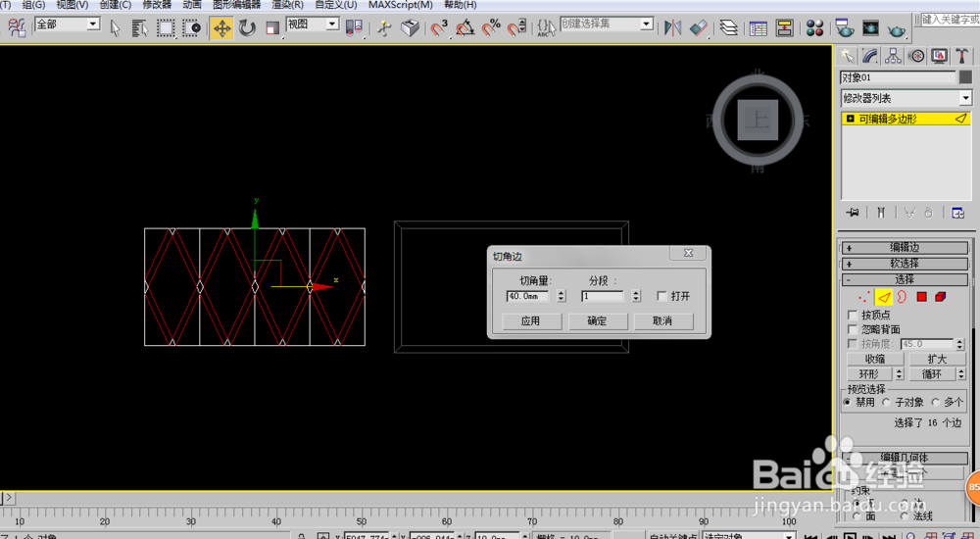This screenshot has width=980, height=539.
Task: Click the 收缩 selection button
Action: click(875, 359)
